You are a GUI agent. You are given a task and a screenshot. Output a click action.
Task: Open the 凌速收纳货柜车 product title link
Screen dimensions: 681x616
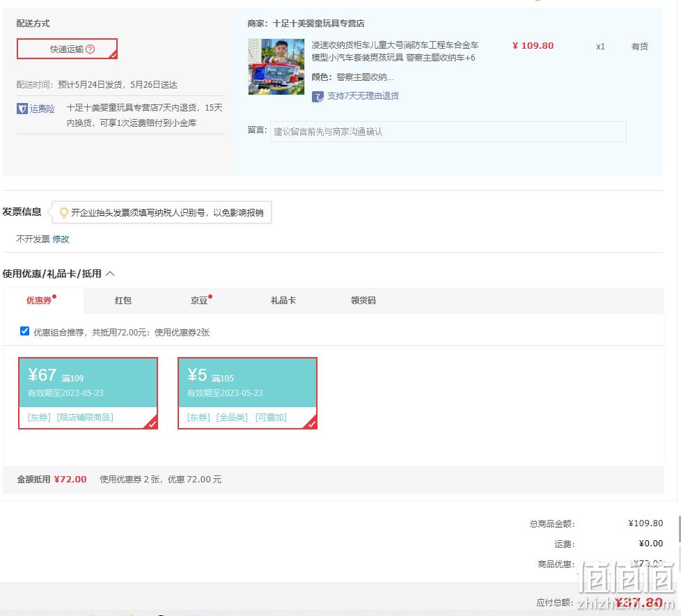tap(395, 52)
